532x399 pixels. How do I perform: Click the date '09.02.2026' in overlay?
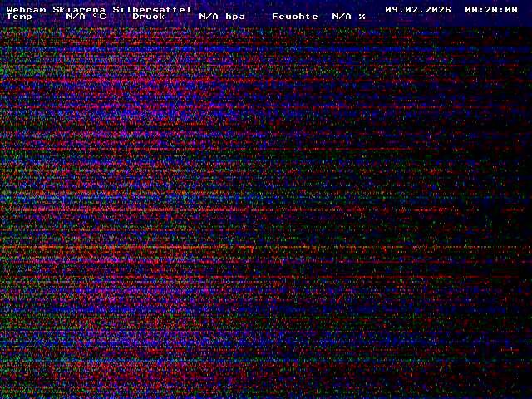pos(418,9)
